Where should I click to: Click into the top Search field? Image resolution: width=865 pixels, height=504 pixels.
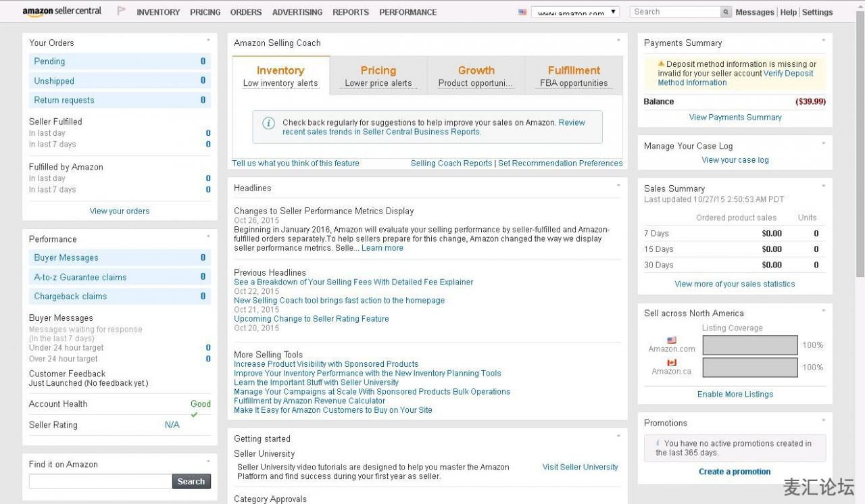[x=675, y=12]
